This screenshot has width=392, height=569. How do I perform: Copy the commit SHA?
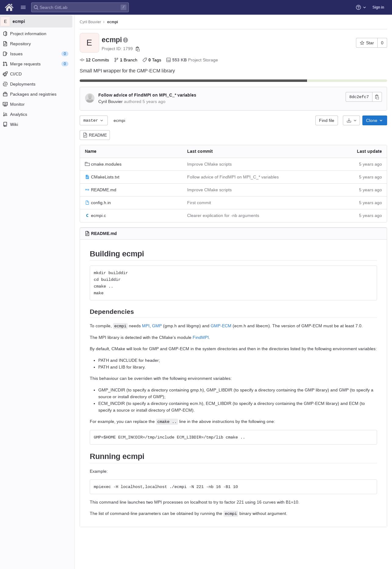coord(377,97)
